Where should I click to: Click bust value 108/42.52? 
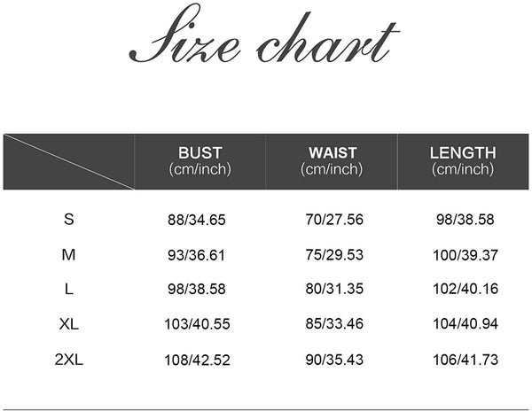pyautogui.click(x=196, y=361)
